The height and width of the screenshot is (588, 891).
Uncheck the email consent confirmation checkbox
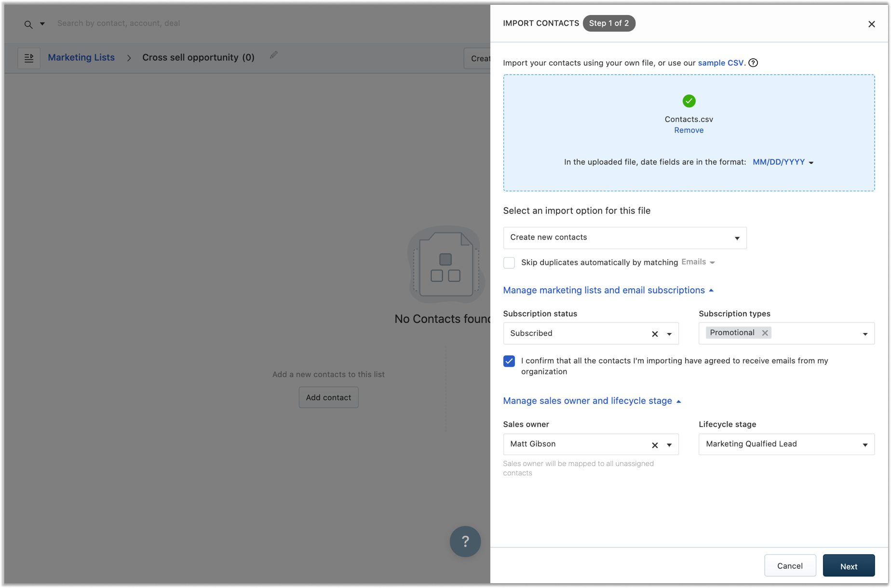click(509, 361)
